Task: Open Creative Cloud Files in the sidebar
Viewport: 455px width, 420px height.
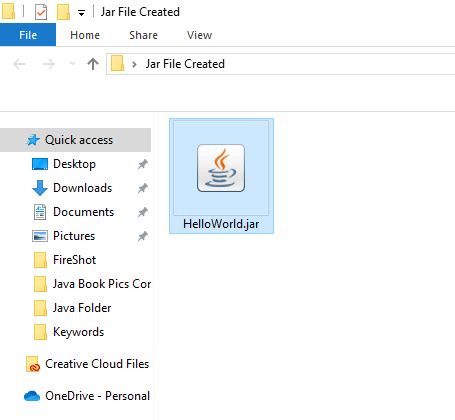Action: (97, 364)
